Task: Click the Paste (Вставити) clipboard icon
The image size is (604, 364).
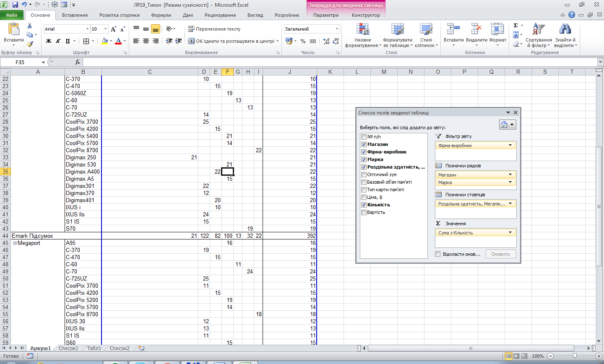Action: point(13,29)
